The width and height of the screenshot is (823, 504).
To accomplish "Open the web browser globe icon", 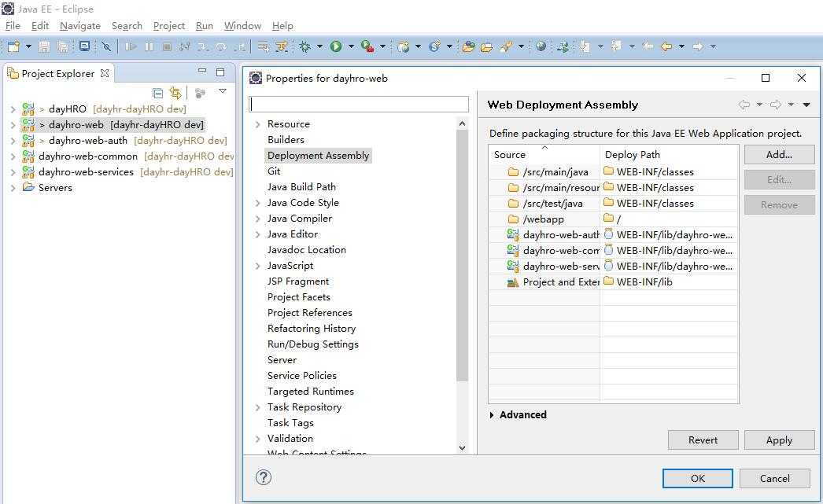I will tap(541, 46).
